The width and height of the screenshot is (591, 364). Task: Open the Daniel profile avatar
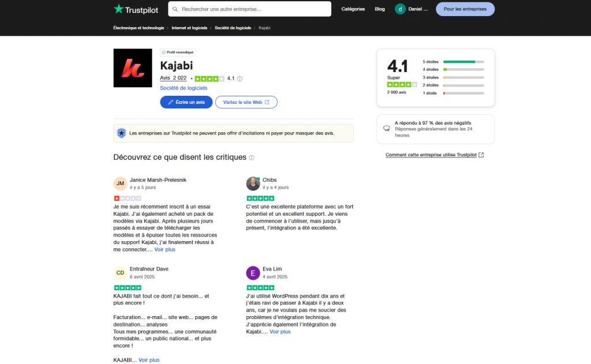(400, 9)
